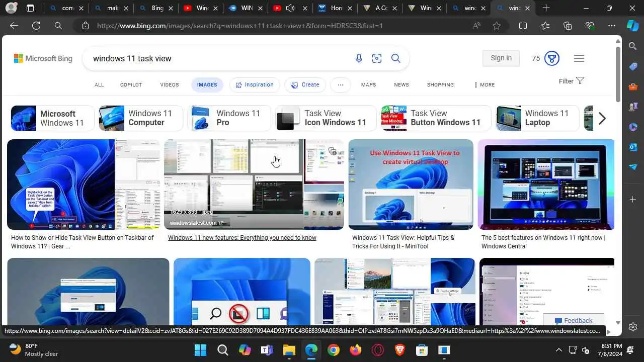Select Windows 11 Pro suggestion chip
644x362 pixels.
click(x=229, y=118)
